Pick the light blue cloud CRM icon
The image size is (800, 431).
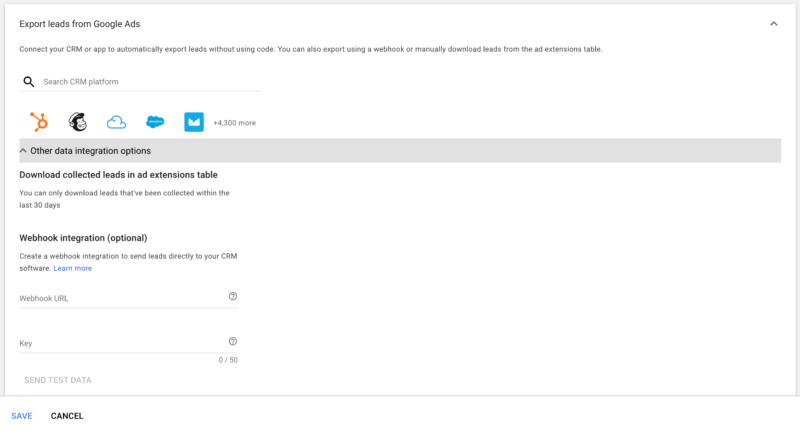pyautogui.click(x=116, y=122)
